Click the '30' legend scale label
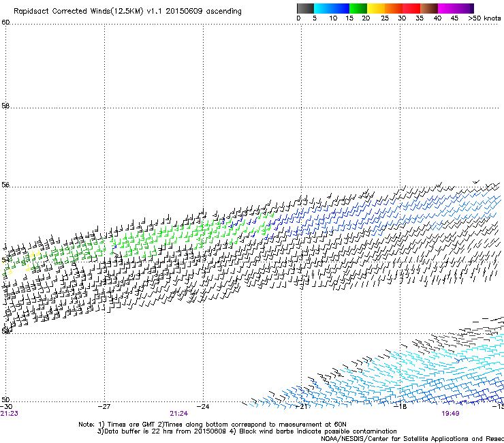The image size is (504, 443). coord(402,18)
